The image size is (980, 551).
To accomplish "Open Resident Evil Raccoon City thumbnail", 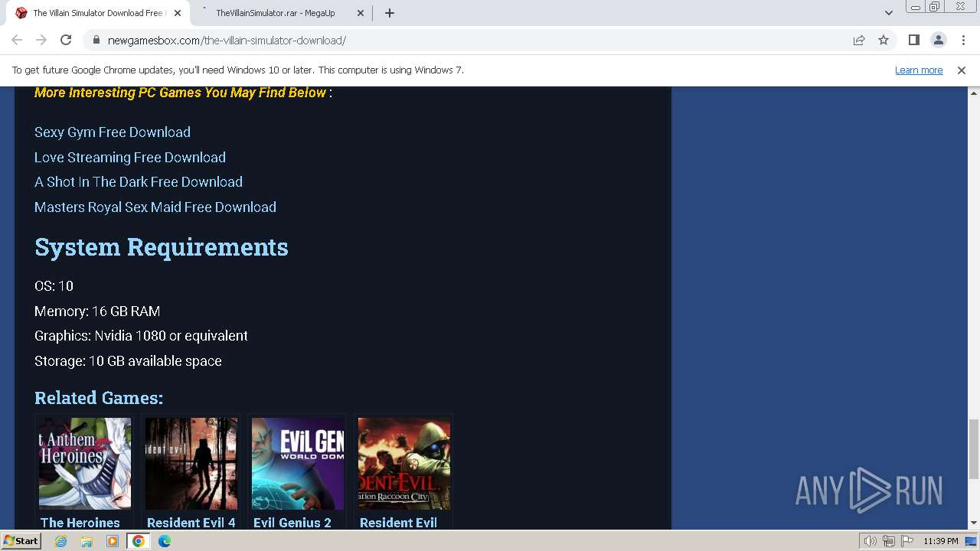I will 403,464.
